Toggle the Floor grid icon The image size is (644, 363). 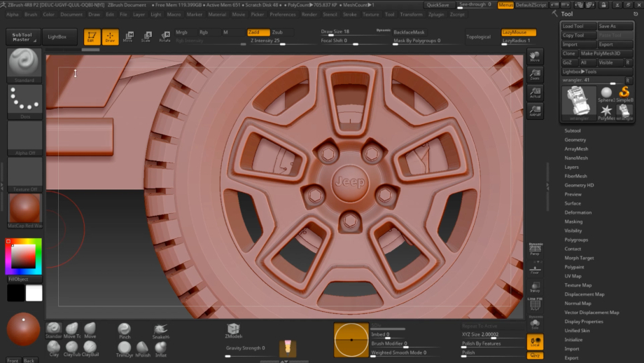(535, 269)
